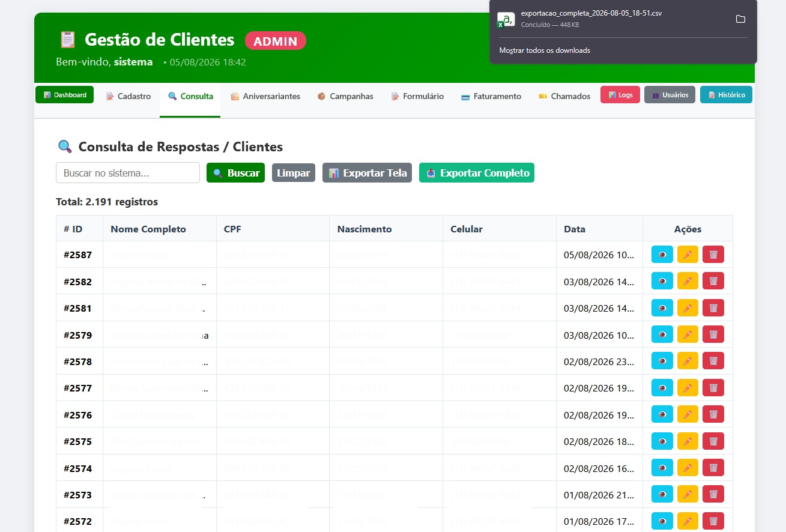The image size is (786, 532).
Task: View record #2577 with the eye icon
Action: [662, 388]
